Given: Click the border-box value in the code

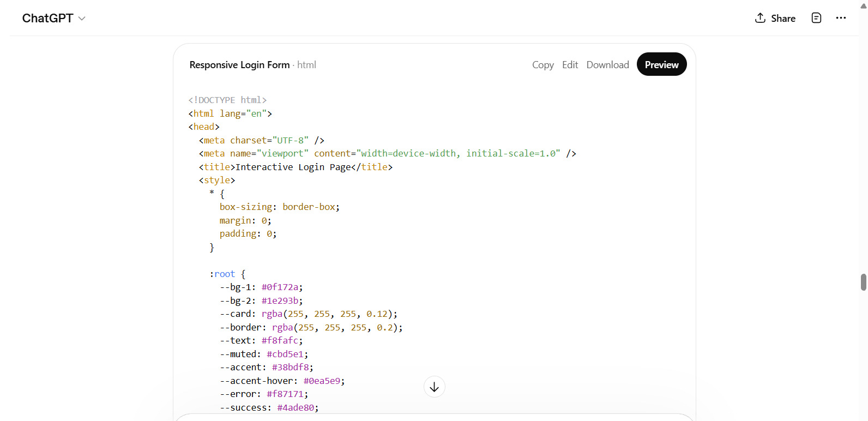Looking at the screenshot, I should tap(309, 207).
